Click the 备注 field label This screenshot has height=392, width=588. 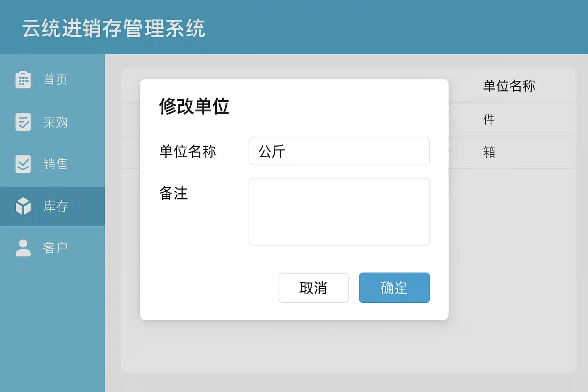[173, 193]
